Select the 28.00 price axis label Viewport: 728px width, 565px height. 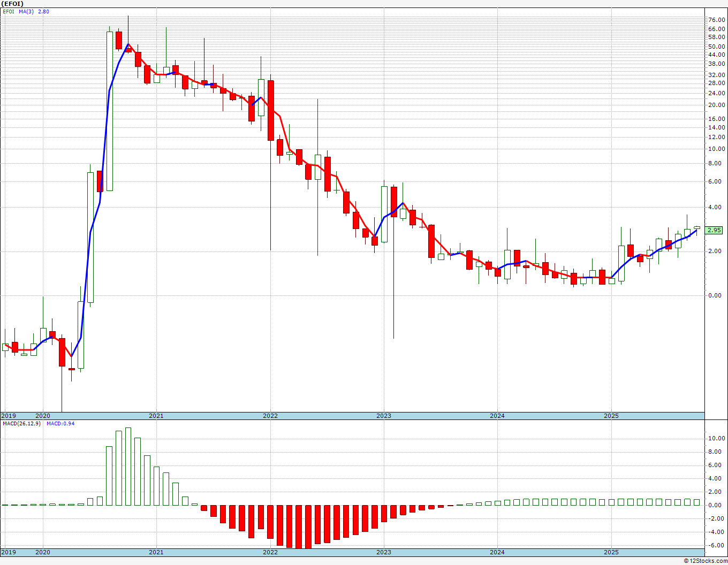[716, 83]
